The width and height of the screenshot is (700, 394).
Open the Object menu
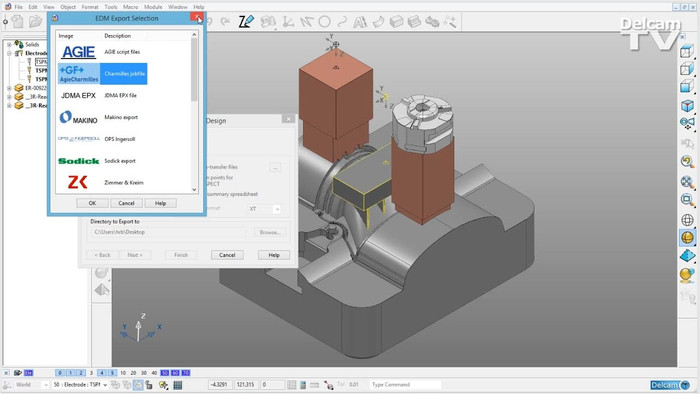[x=68, y=7]
